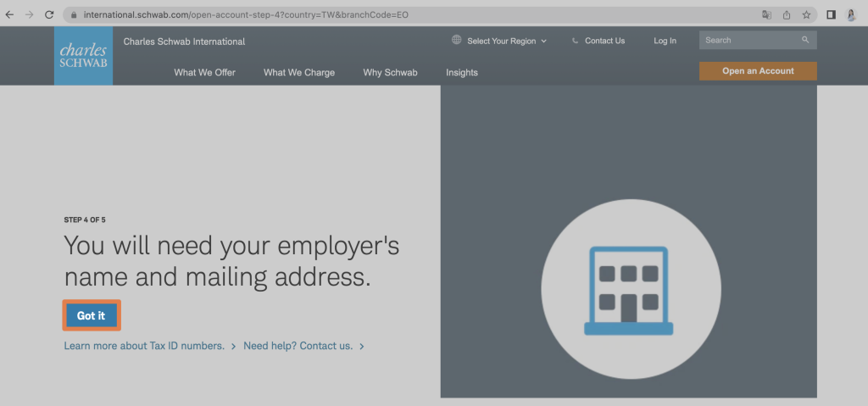Click the building illustration graphic
The height and width of the screenshot is (406, 868).
click(629, 290)
